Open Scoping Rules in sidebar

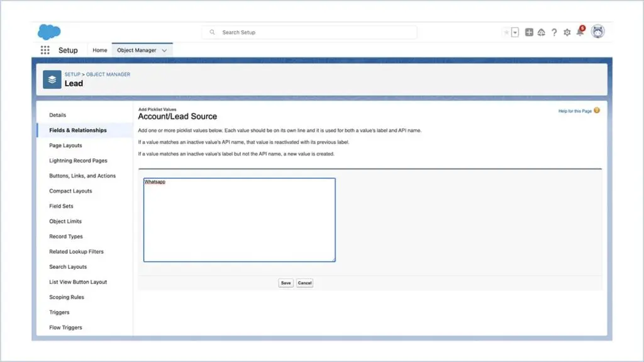[67, 297]
